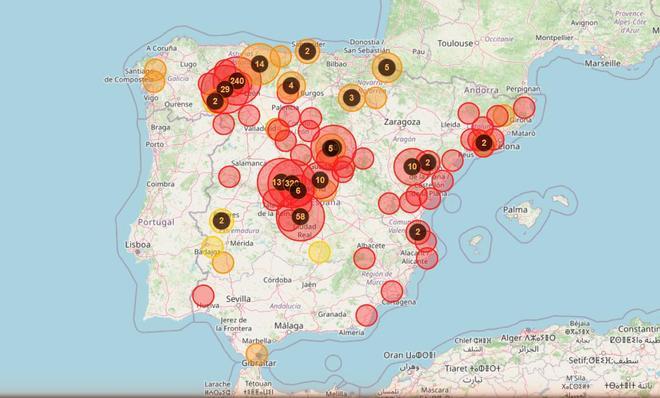This screenshot has width=660, height=398.
Task: Select the cluster marker labeled 14
Action: click(260, 64)
